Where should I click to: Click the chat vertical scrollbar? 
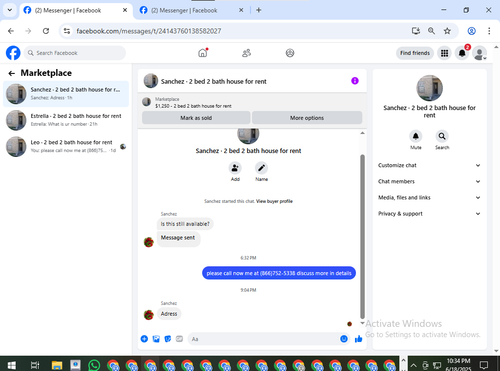[362, 236]
